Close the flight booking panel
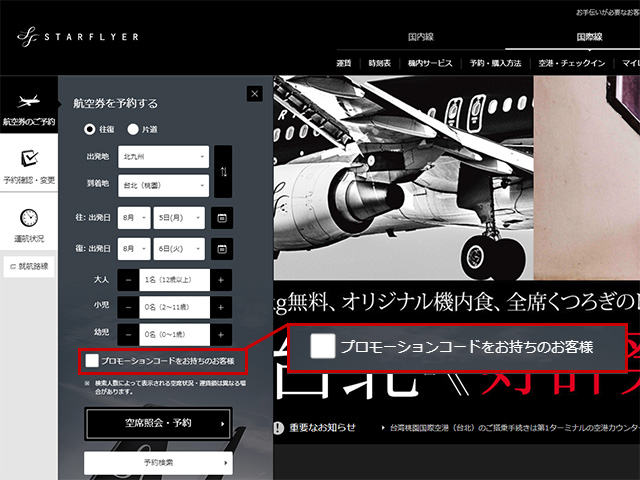 pyautogui.click(x=255, y=94)
